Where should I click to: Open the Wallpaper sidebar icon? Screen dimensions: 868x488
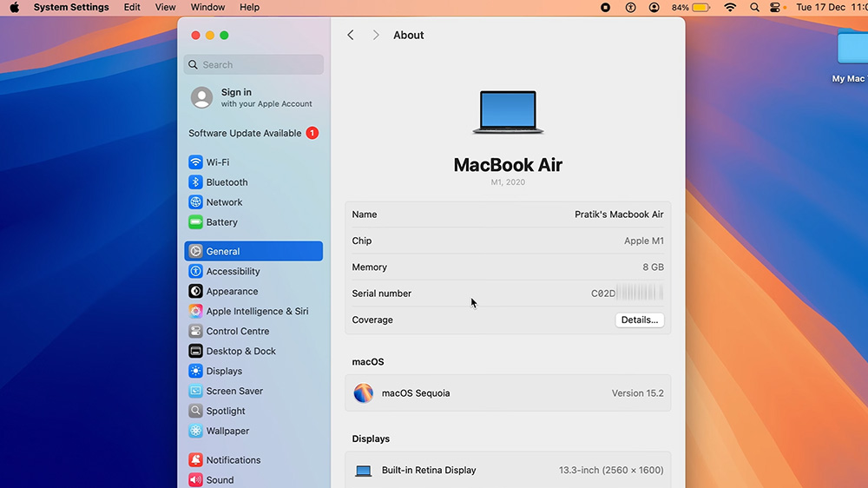click(x=195, y=431)
